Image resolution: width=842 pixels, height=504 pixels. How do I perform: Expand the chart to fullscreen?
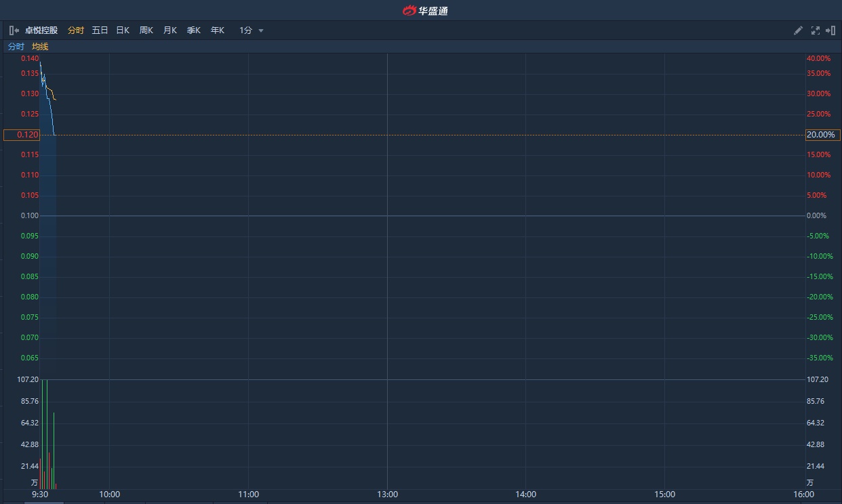point(816,30)
